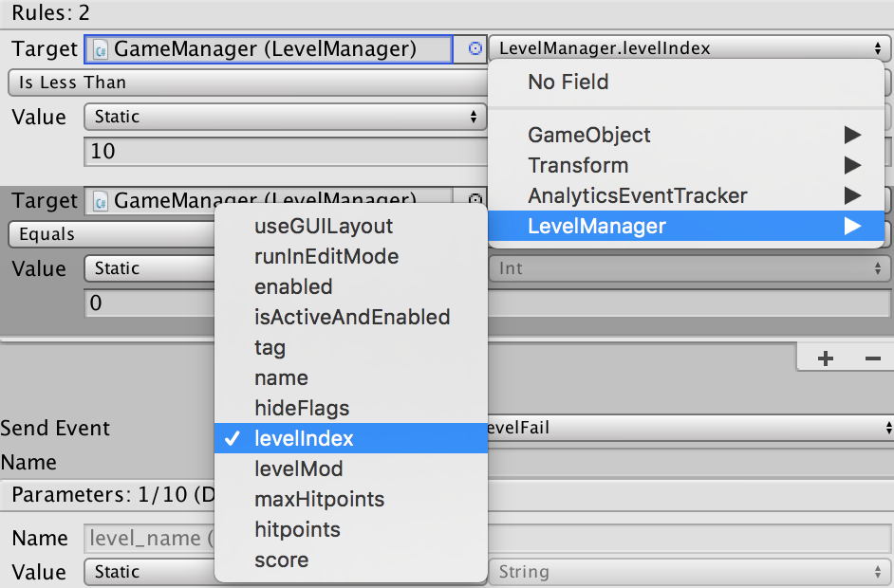Open the Equals comparison dropdown
The image size is (894, 588).
pyautogui.click(x=111, y=234)
